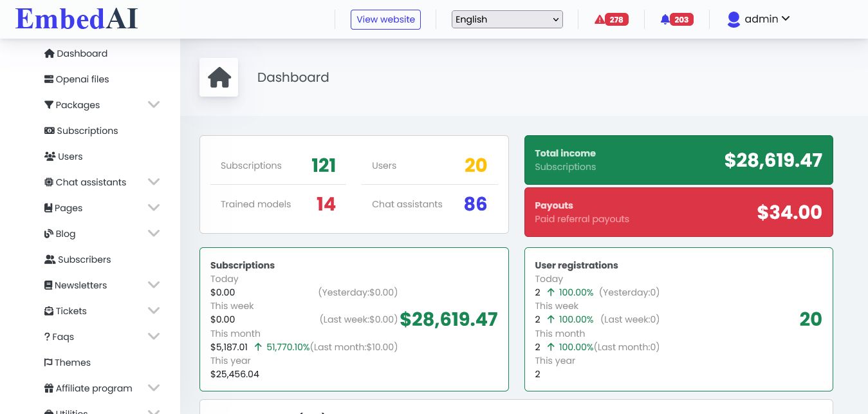Open the Faqs sidebar menu item
Image resolution: width=868 pixels, height=414 pixels.
tap(62, 337)
